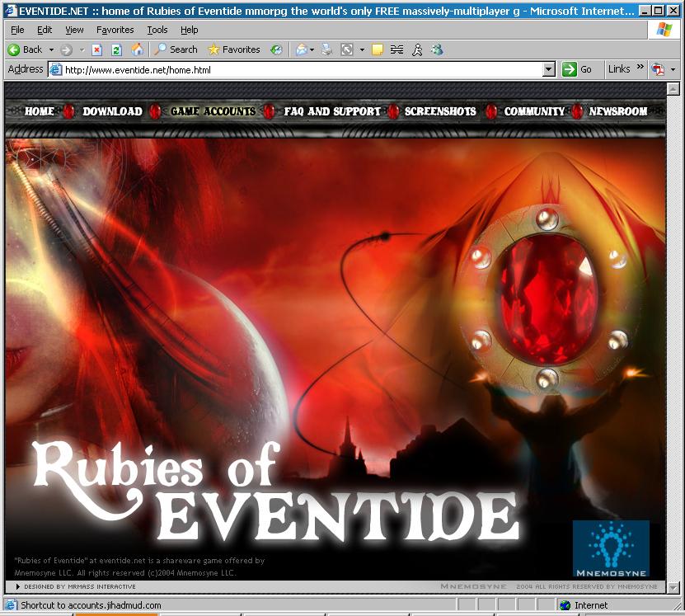Image resolution: width=685 pixels, height=616 pixels.
Task: Print the page with the printer icon
Action: (x=326, y=49)
